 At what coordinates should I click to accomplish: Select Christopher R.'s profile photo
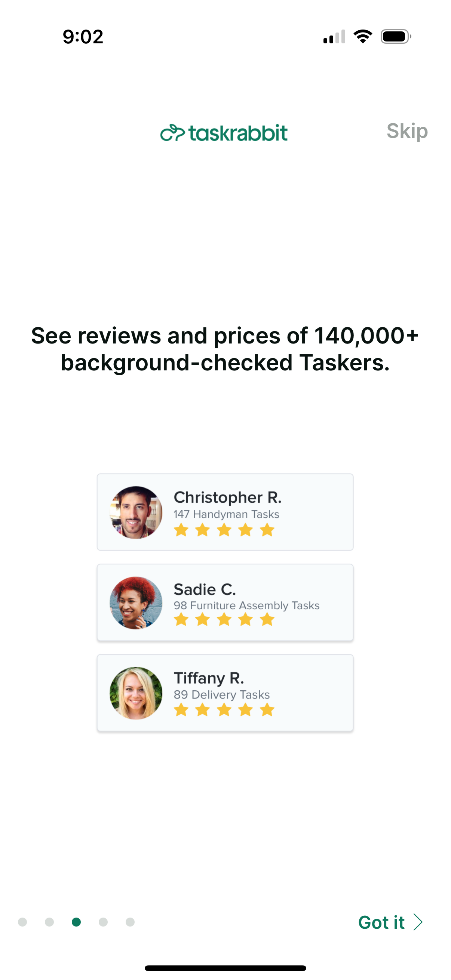click(x=136, y=512)
